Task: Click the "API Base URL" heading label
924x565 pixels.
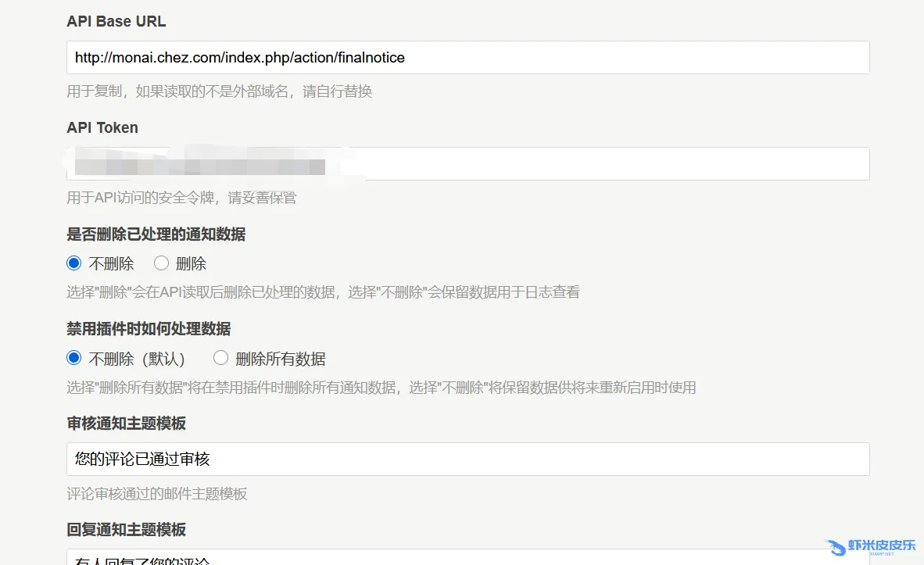Action: coord(116,22)
